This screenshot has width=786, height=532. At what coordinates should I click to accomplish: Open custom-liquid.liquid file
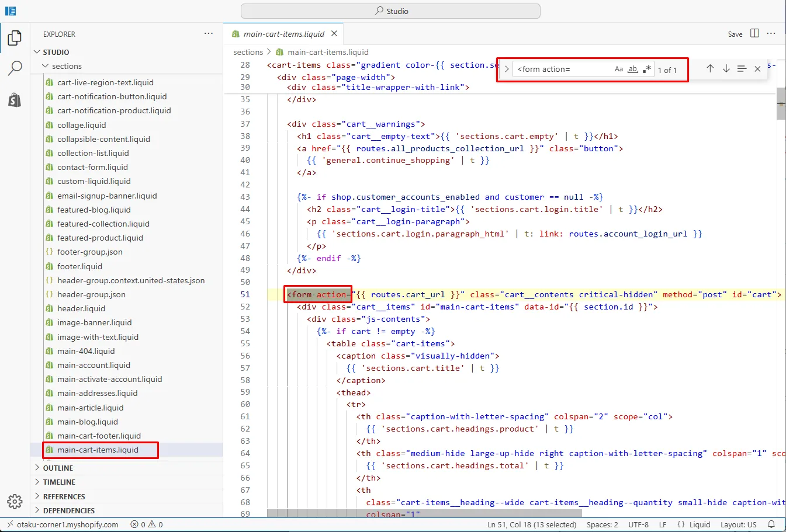[x=94, y=181]
